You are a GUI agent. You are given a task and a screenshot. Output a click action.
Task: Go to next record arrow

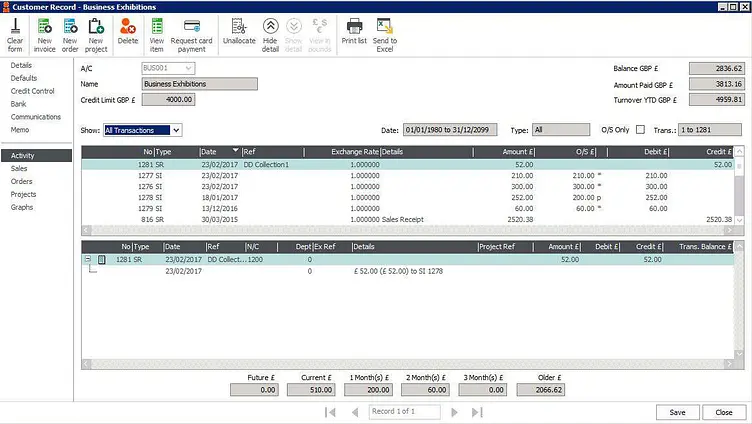454,412
